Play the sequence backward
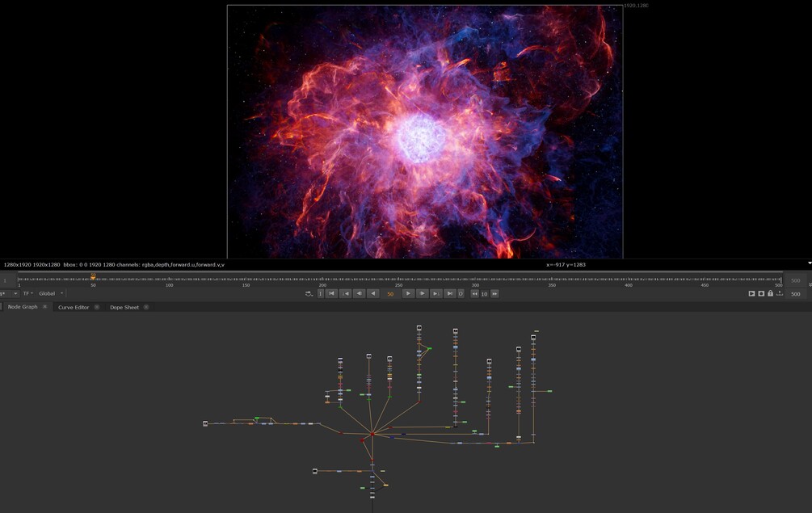812x513 pixels. (x=372, y=293)
